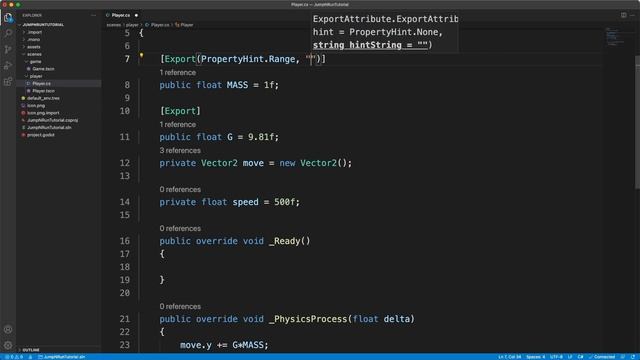
Task: Click '3 references' CodeLens above move
Action: [180, 151]
